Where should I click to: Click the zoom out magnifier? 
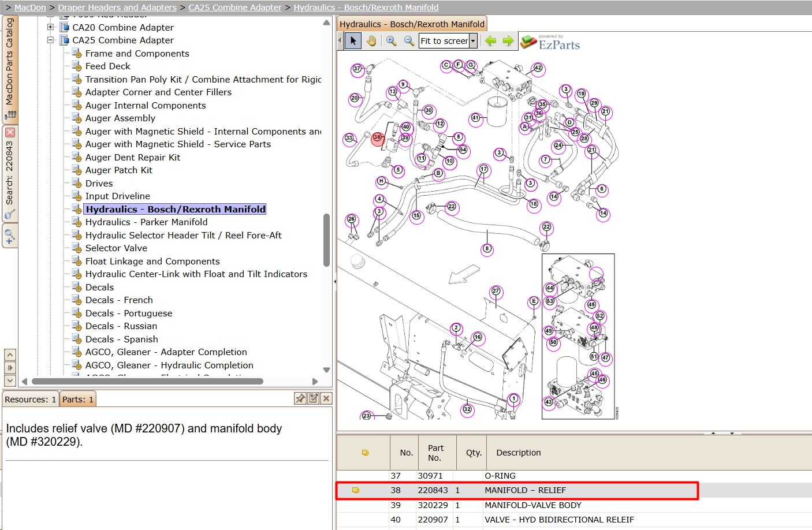409,41
